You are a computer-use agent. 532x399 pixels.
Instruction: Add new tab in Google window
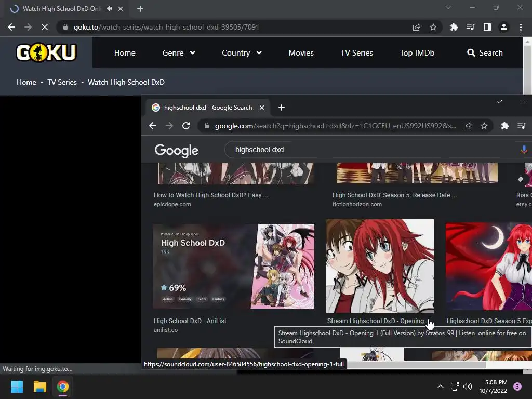(281, 108)
